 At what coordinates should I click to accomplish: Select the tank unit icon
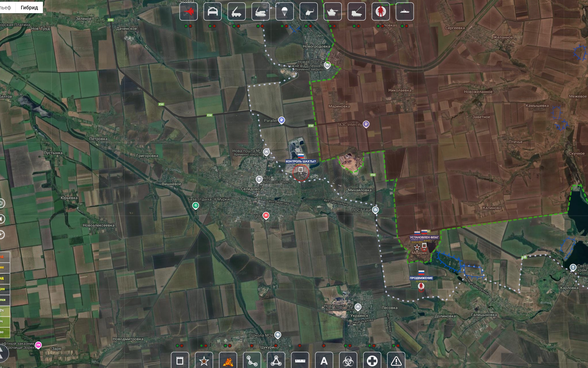[x=333, y=11]
